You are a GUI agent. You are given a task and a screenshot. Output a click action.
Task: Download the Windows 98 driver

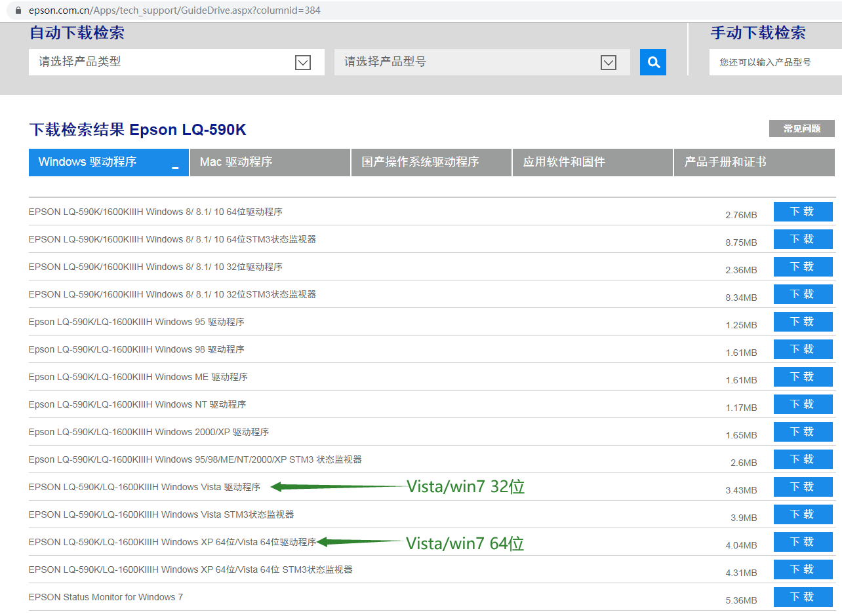[803, 349]
